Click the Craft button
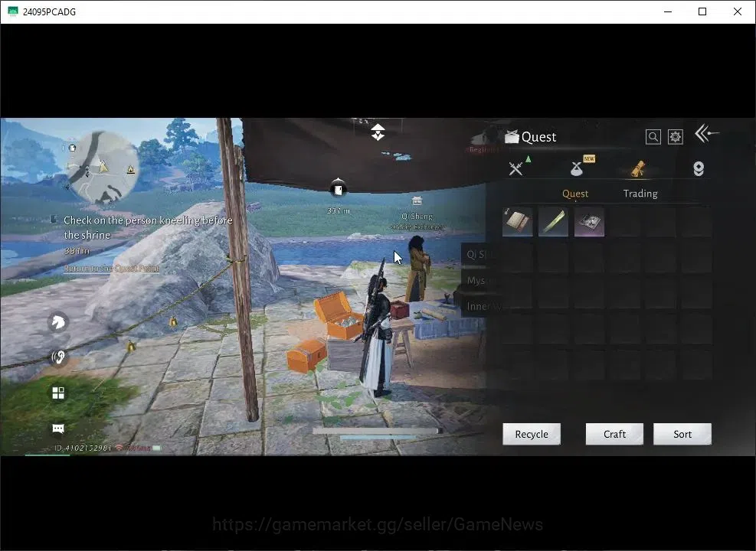Image resolution: width=756 pixels, height=551 pixels. (x=614, y=434)
